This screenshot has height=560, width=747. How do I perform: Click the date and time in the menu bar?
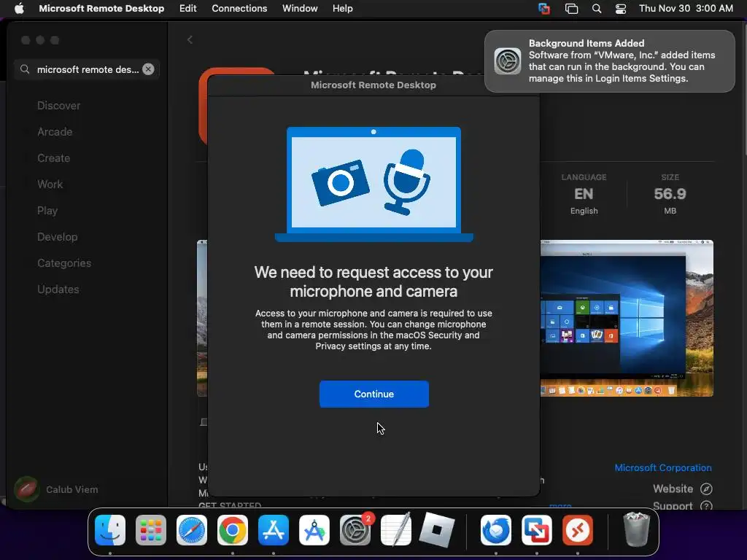pyautogui.click(x=686, y=9)
